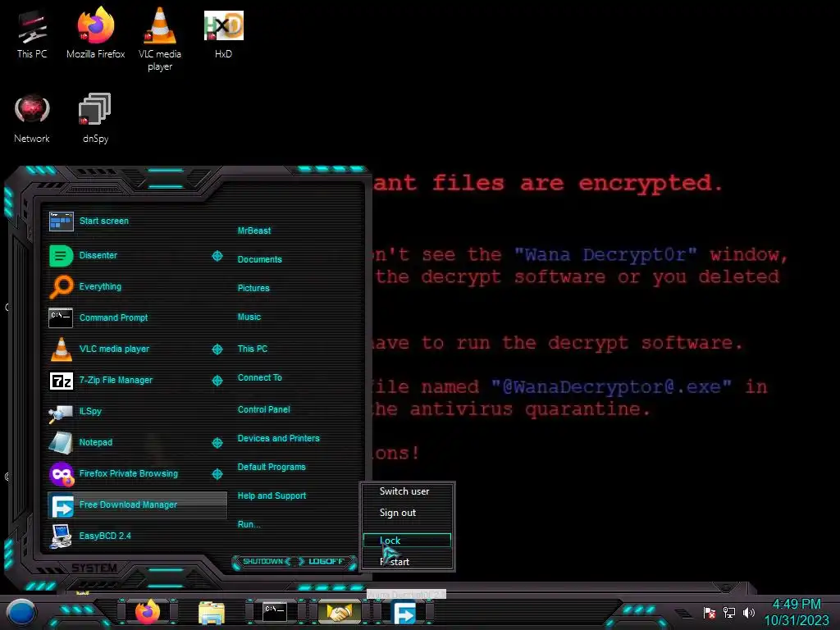Switch to Wana Decrypt0r taskbar window
Viewport: 840px width, 630px height.
tap(340, 612)
